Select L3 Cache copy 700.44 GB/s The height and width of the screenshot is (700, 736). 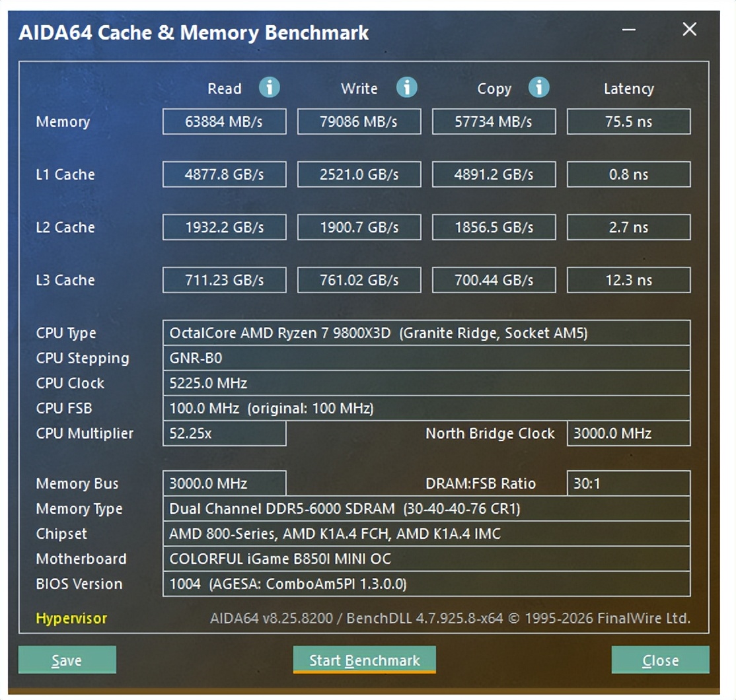[494, 280]
